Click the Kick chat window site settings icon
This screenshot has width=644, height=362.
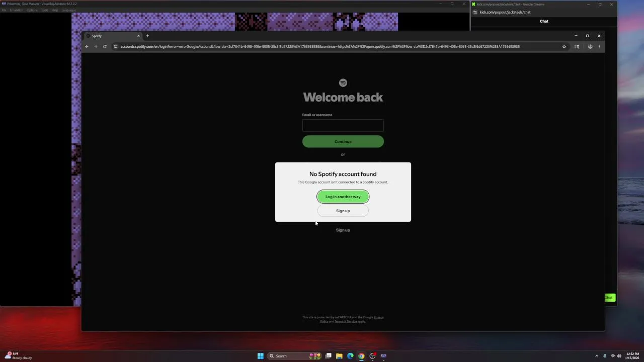[475, 12]
